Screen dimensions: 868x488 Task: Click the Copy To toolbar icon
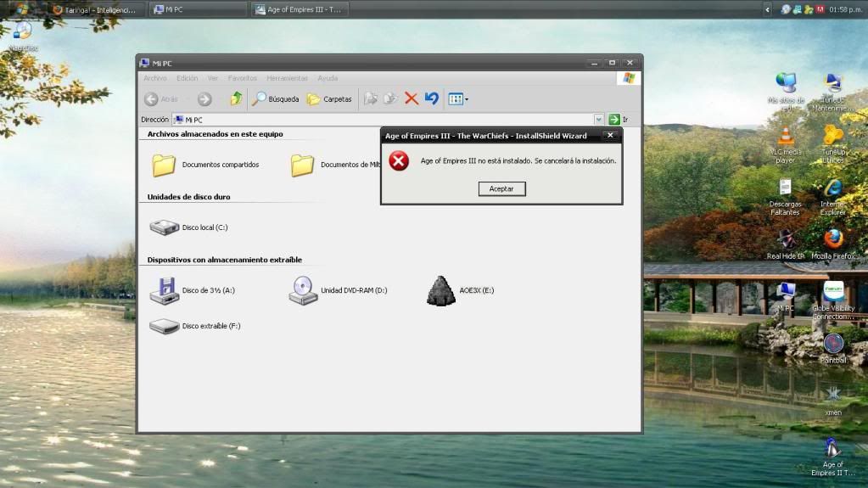(390, 99)
